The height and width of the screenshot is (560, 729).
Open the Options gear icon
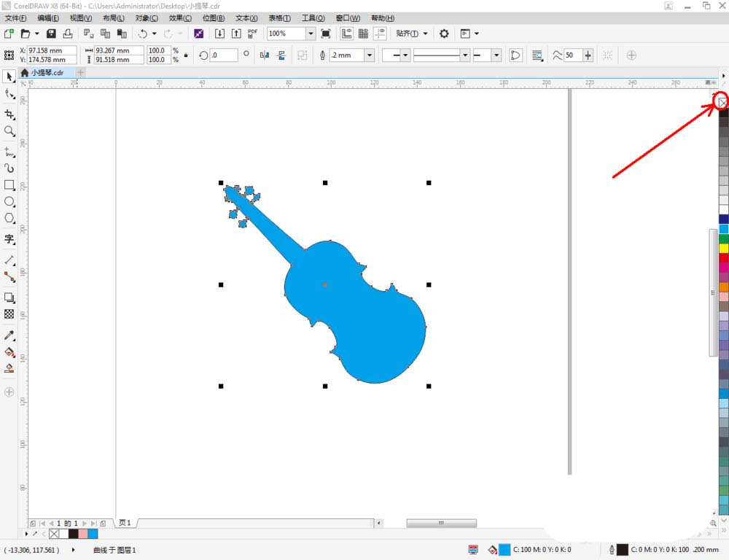(444, 34)
